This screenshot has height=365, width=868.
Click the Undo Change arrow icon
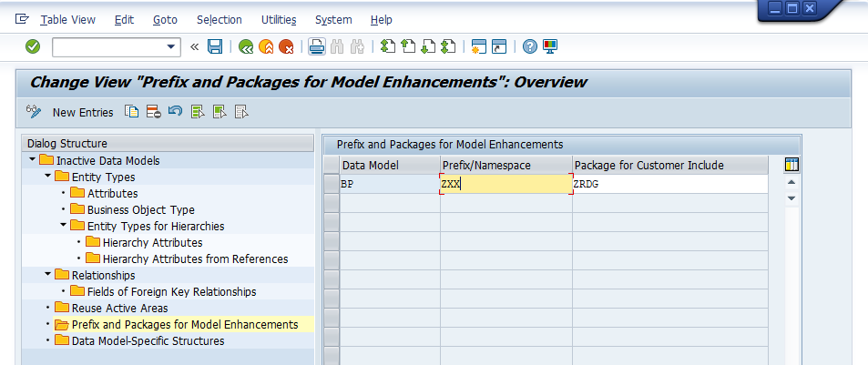pyautogui.click(x=175, y=111)
